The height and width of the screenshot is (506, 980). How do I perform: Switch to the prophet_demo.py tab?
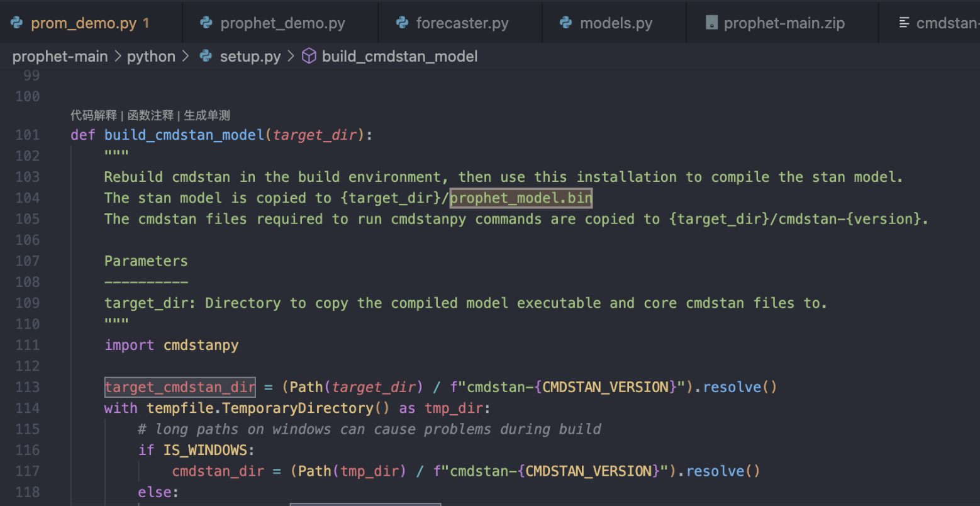[x=282, y=23]
